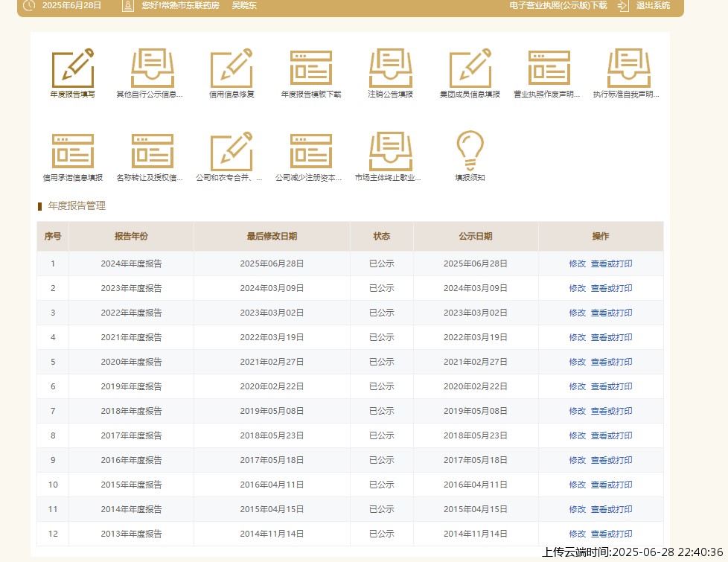Image resolution: width=728 pixels, height=562 pixels.
Task: Select 2014年11月14日 in the 最后修改日期 column
Action: tap(272, 534)
